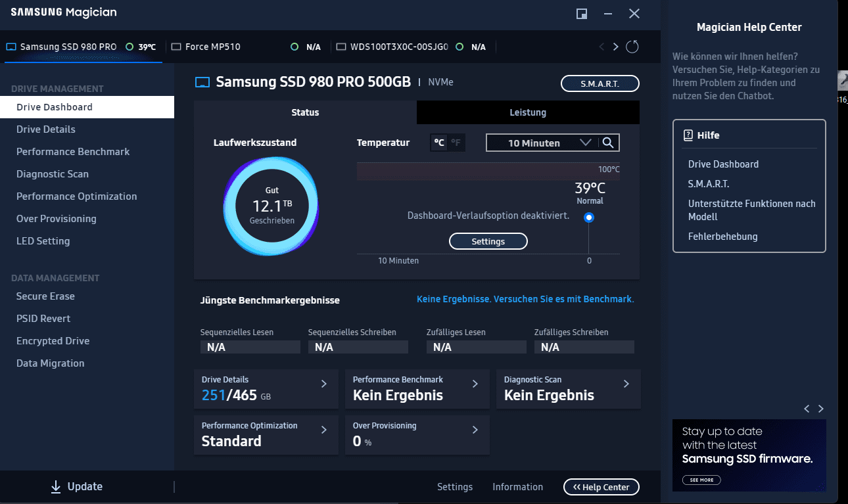Open Diagnostic Scan in sidebar
This screenshot has height=504, width=848.
point(87,174)
